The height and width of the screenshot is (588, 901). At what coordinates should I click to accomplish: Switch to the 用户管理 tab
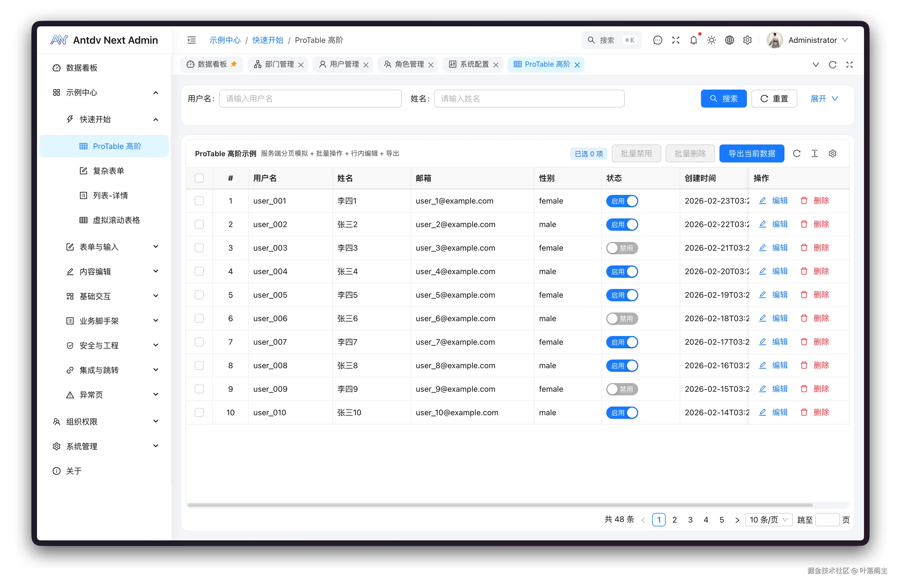point(343,64)
